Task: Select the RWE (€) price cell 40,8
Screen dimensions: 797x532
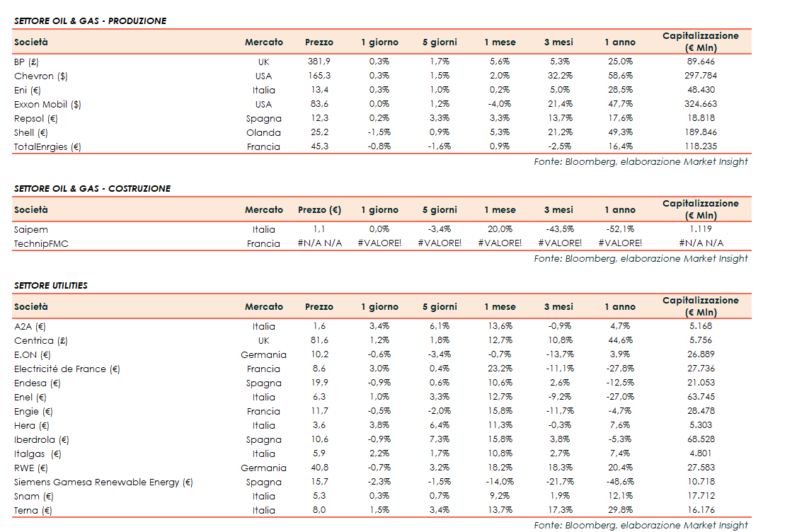Action: coord(319,468)
